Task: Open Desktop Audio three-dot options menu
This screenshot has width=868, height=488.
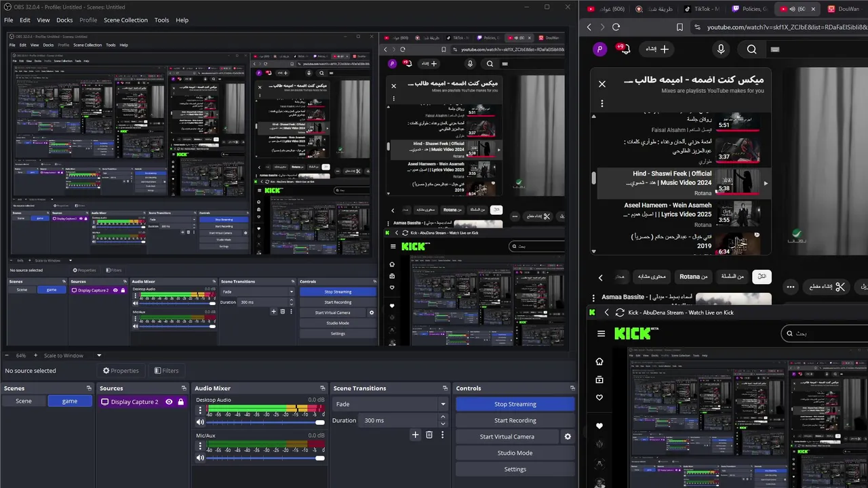Action: click(200, 409)
